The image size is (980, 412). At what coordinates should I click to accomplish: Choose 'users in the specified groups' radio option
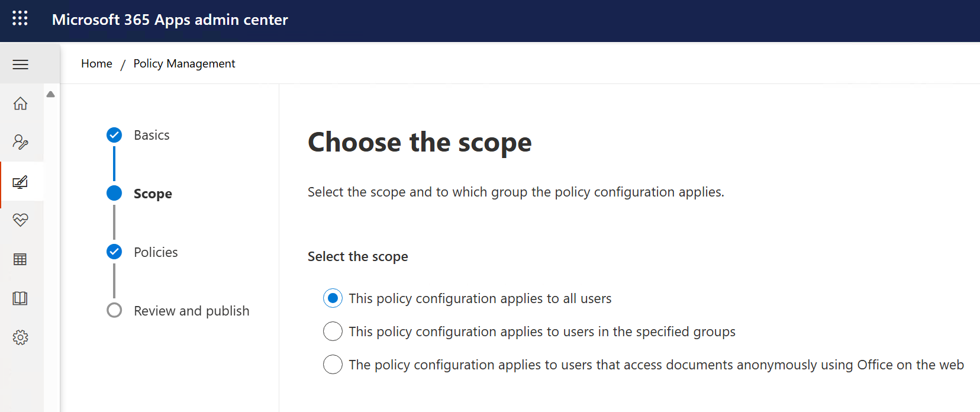click(x=333, y=331)
